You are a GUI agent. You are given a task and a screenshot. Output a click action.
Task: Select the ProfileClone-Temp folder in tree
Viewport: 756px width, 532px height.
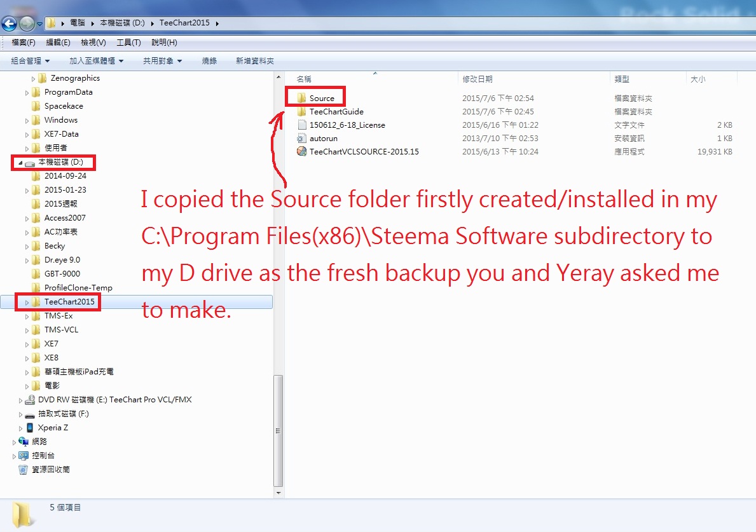pos(78,288)
